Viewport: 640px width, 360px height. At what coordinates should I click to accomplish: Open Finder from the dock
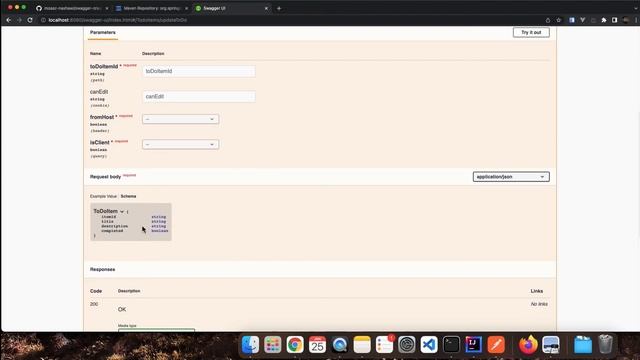click(250, 345)
